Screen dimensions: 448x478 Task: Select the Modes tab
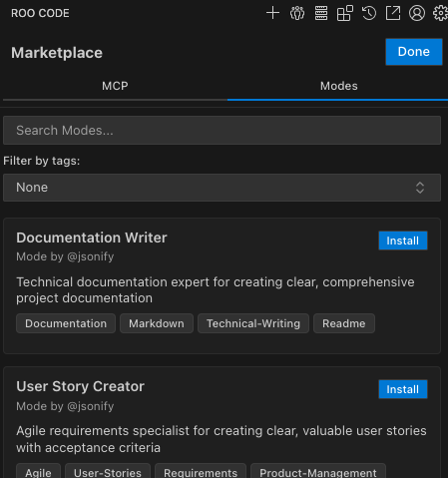(338, 86)
